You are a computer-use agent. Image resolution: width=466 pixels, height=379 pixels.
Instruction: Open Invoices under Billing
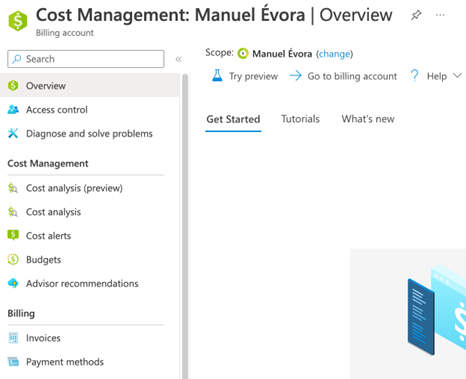[90, 338]
